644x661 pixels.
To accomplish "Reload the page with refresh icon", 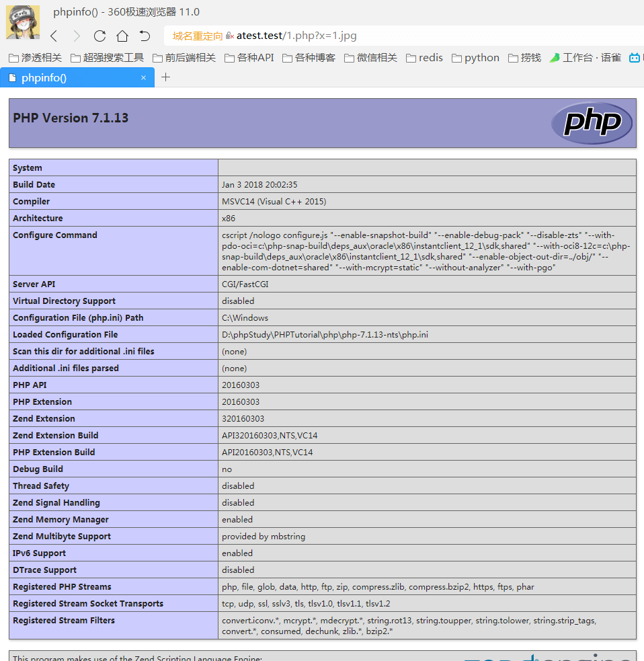I will (x=100, y=36).
